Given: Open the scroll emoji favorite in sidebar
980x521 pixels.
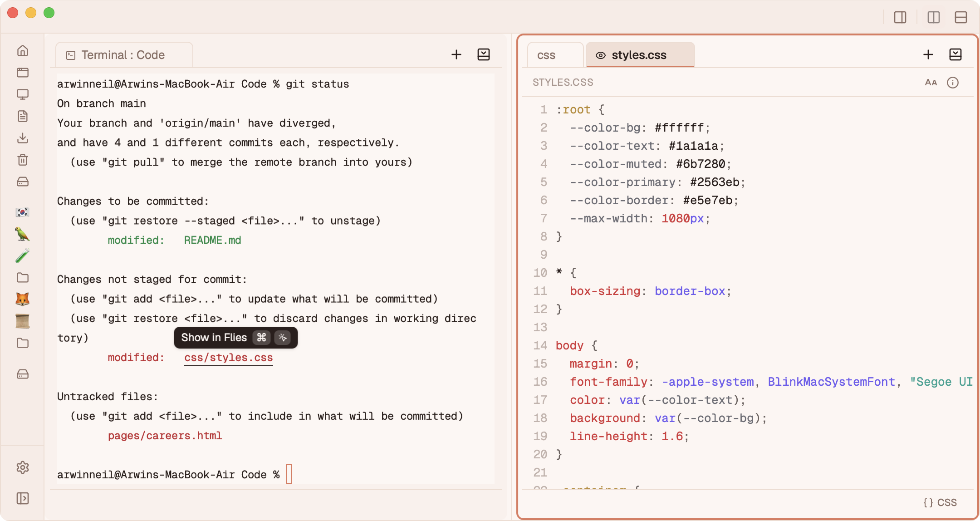Looking at the screenshot, I should coord(23,321).
